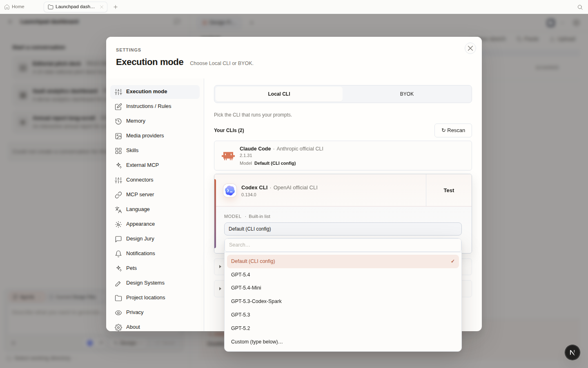Choose GPT-5.3 from model list
The image size is (588, 368).
pyautogui.click(x=343, y=315)
